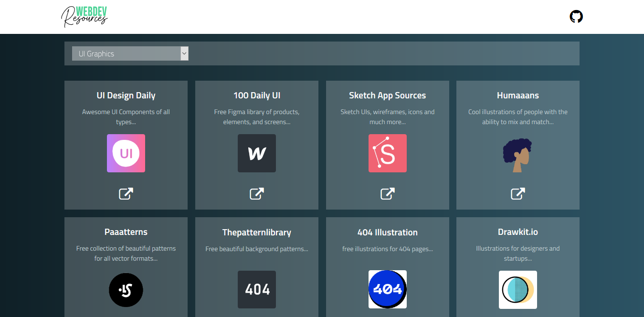Image resolution: width=644 pixels, height=317 pixels.
Task: Open the UI Graphics category dropdown
Action: tap(130, 53)
